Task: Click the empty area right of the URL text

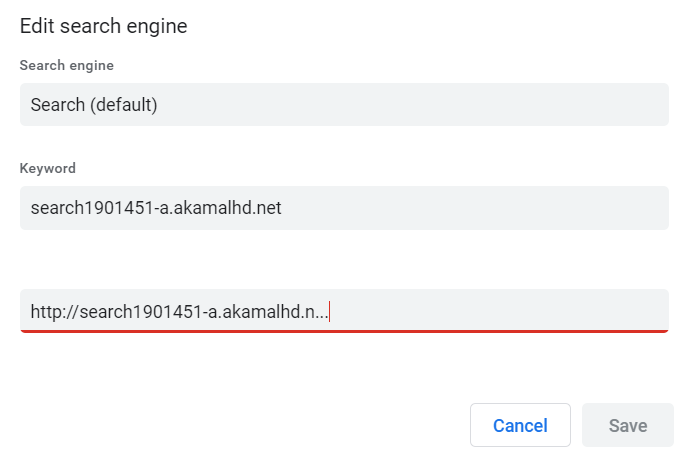Action: pyautogui.click(x=499, y=310)
